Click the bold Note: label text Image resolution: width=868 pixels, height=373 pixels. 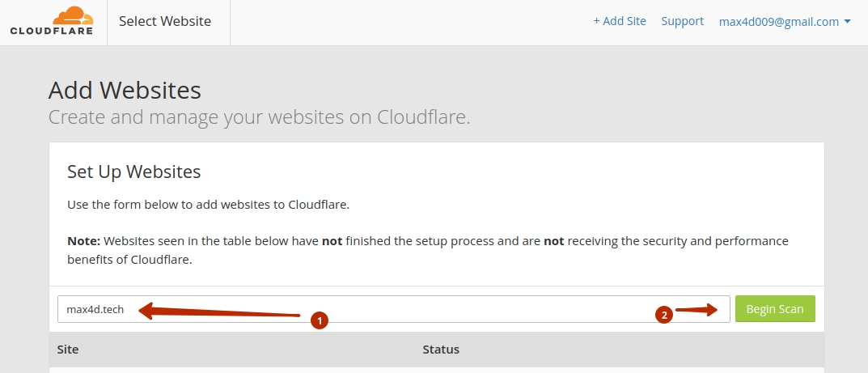click(83, 241)
